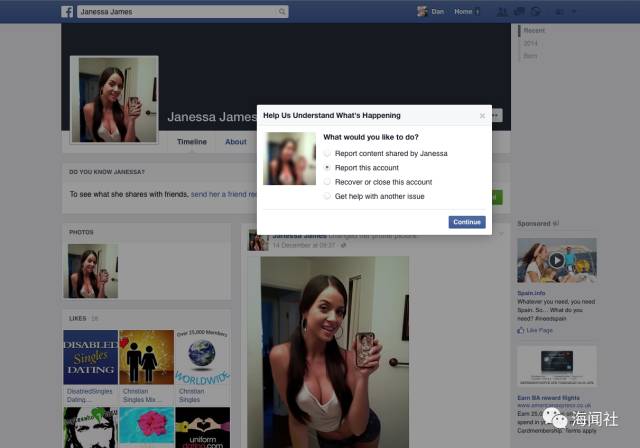Open the Timeline tab
The width and height of the screenshot is (640, 448).
click(x=192, y=142)
